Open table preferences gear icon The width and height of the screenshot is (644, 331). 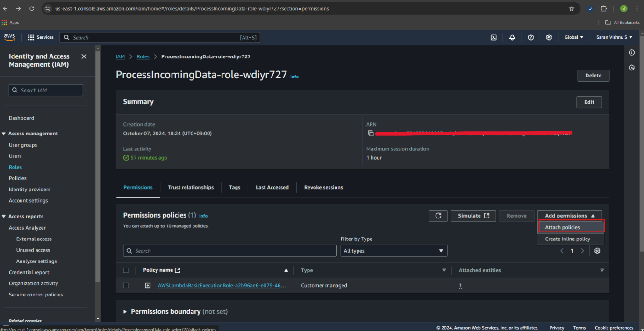coord(597,251)
